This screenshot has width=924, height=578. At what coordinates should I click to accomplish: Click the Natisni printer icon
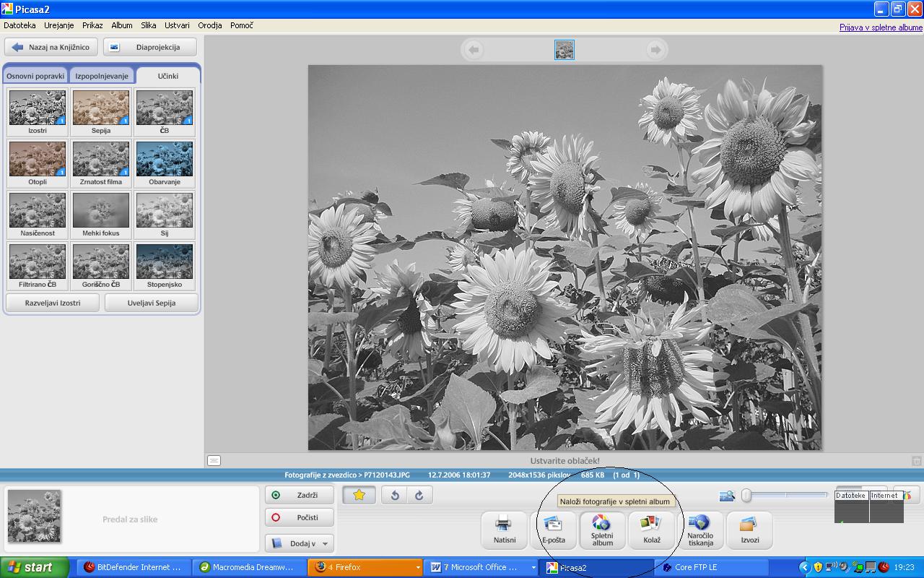tap(505, 530)
